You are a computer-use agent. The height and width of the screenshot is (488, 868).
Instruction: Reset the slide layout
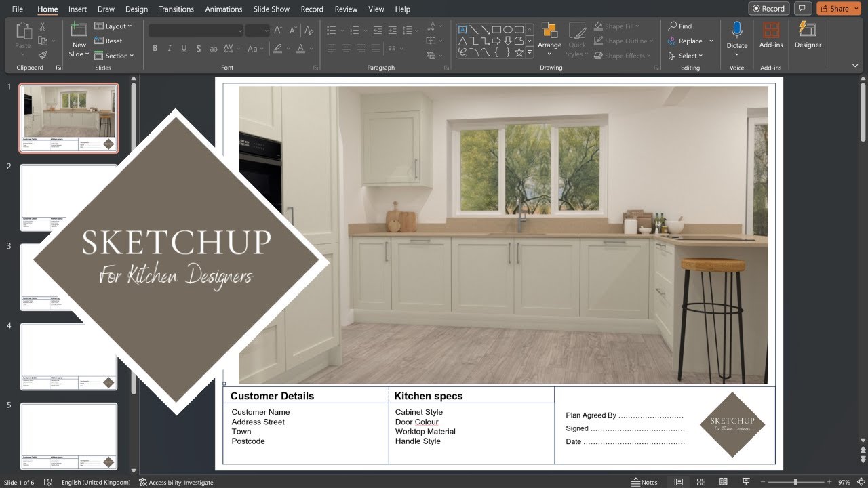(108, 41)
